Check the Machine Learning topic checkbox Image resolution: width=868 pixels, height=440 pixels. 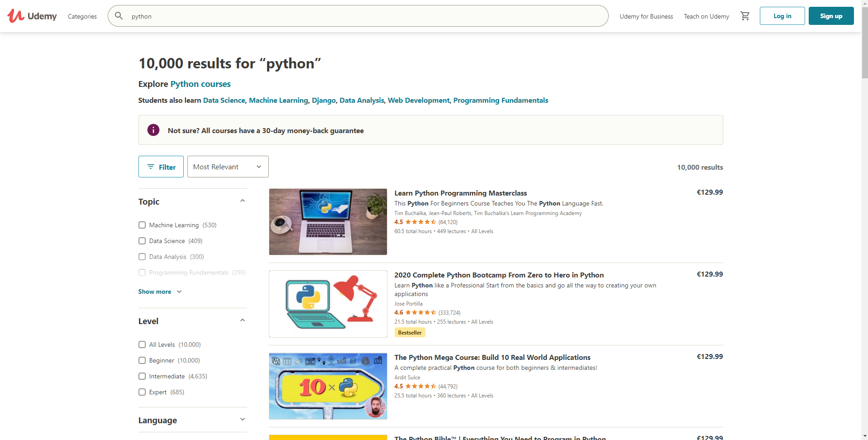click(142, 225)
